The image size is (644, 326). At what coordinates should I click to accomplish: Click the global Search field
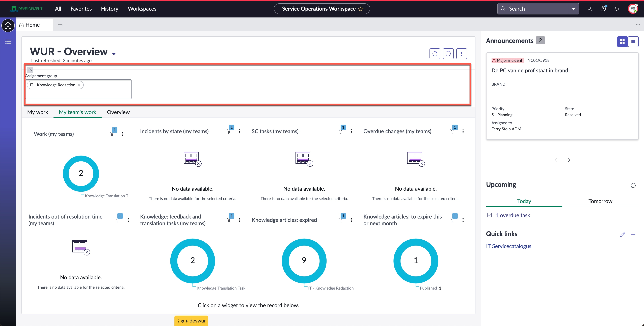pyautogui.click(x=533, y=9)
